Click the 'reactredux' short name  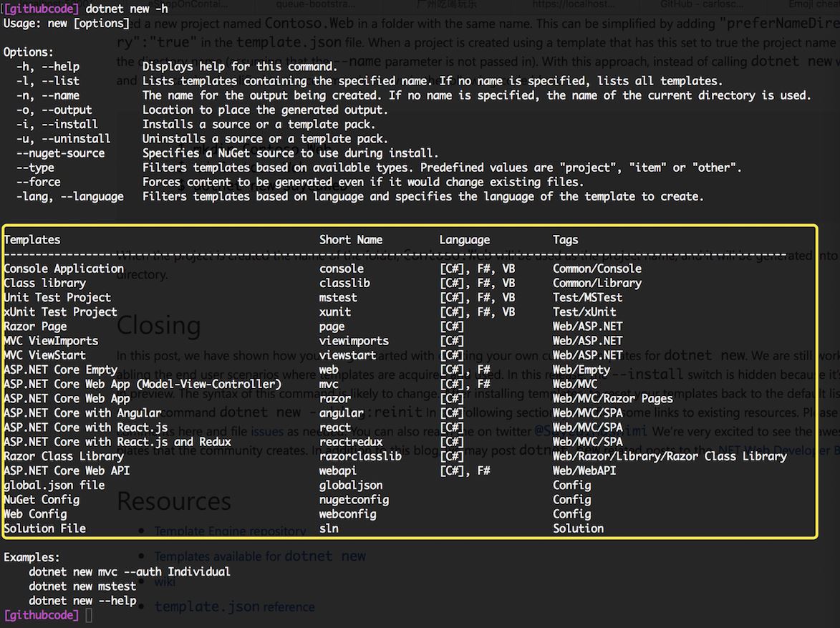[x=351, y=442]
